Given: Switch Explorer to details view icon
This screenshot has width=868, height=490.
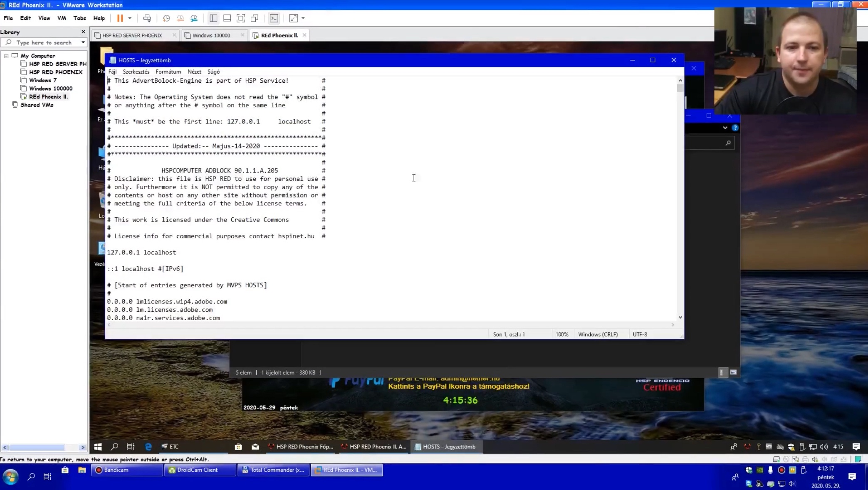Looking at the screenshot, I should (722, 372).
